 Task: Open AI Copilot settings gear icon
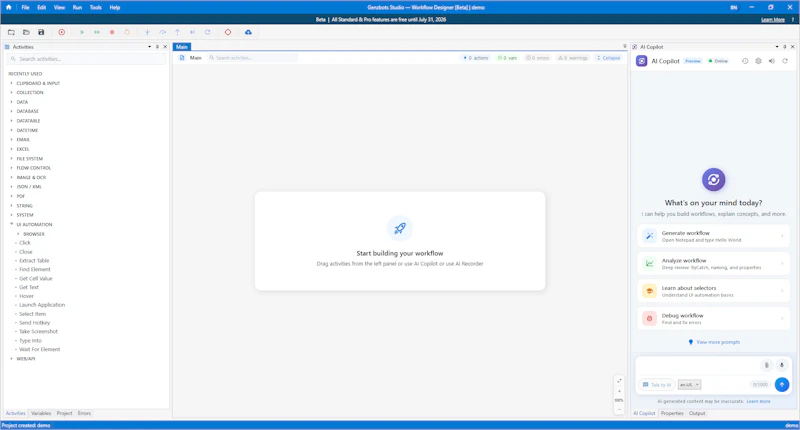coord(758,61)
